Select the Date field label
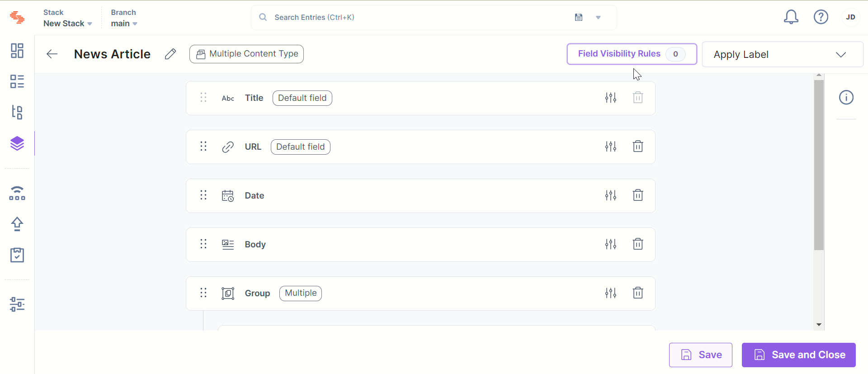The image size is (868, 374). tap(255, 195)
